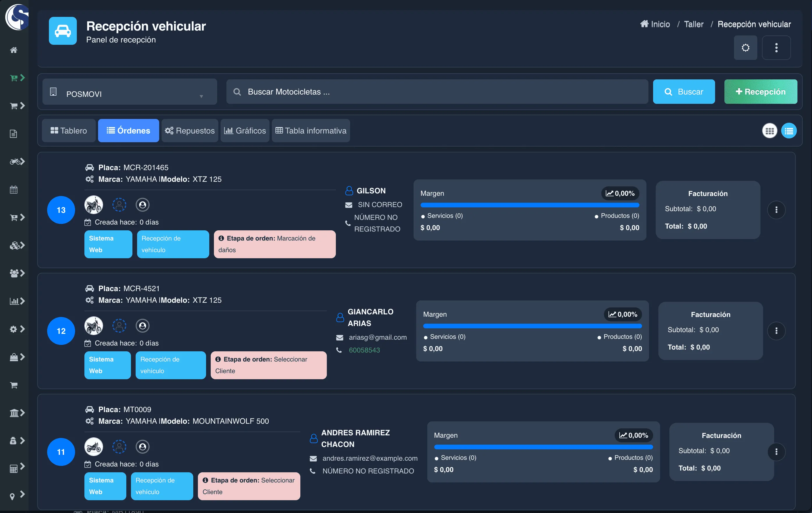Click margin progress bar of order 13
The height and width of the screenshot is (513, 812).
click(529, 205)
